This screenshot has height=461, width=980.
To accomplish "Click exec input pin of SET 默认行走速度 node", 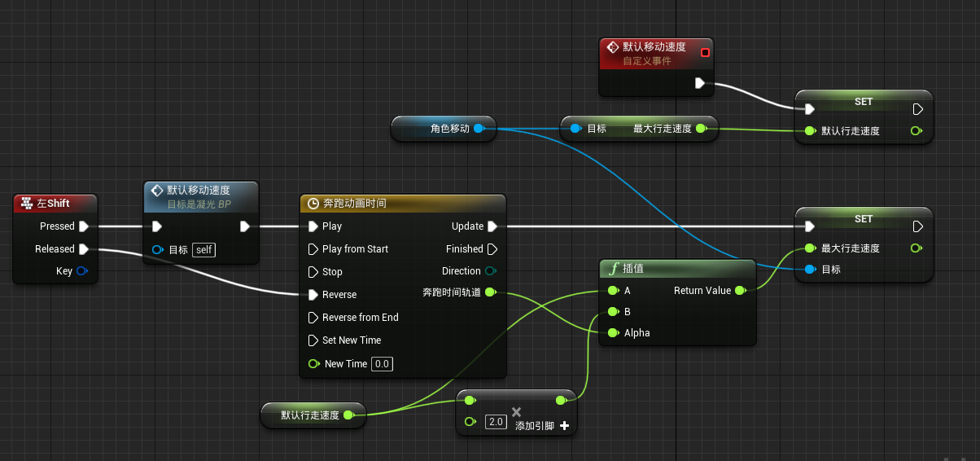I will pos(809,108).
